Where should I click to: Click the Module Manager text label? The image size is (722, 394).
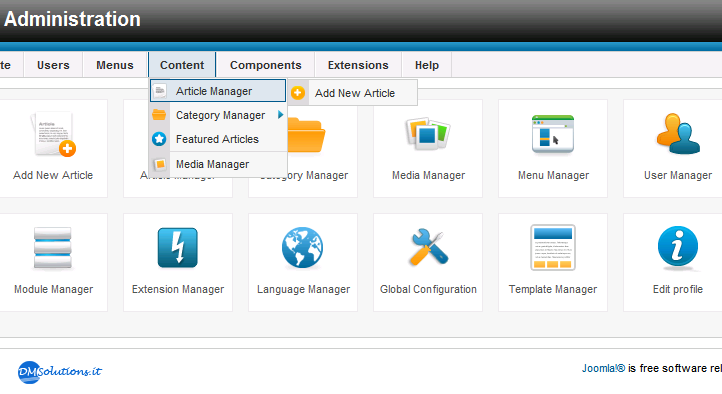tap(53, 289)
